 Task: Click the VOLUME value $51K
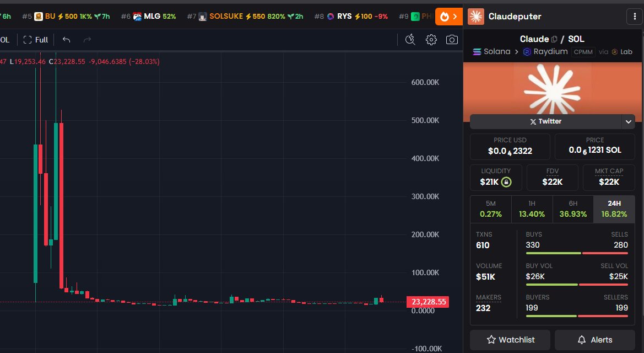[x=485, y=277]
